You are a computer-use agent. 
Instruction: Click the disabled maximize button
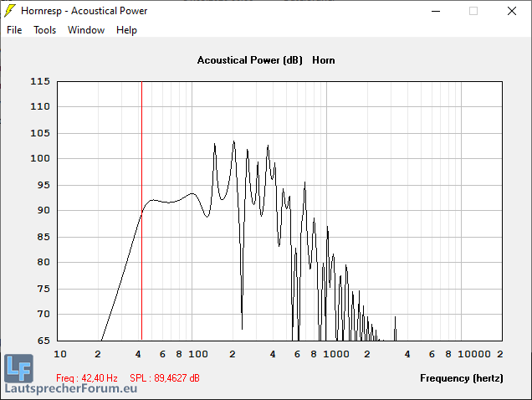pyautogui.click(x=473, y=11)
